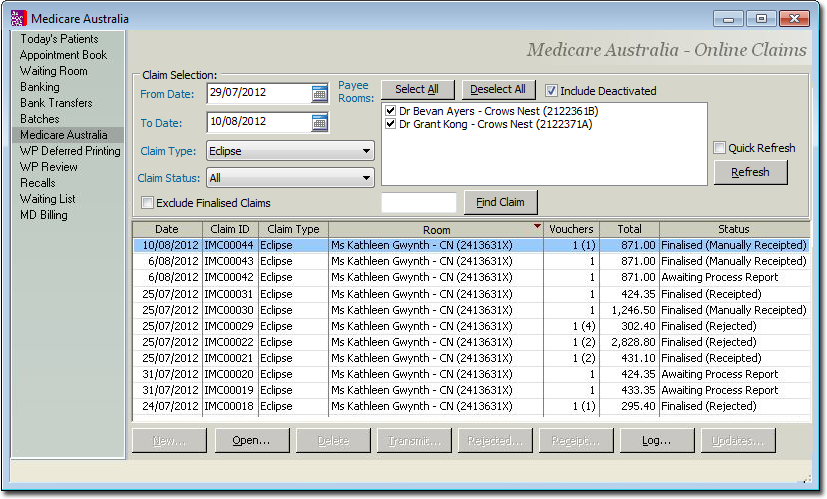Viewport: 827px width, 499px height.
Task: Uncheck Dr Bevan Ayers payee room
Action: tap(390, 111)
